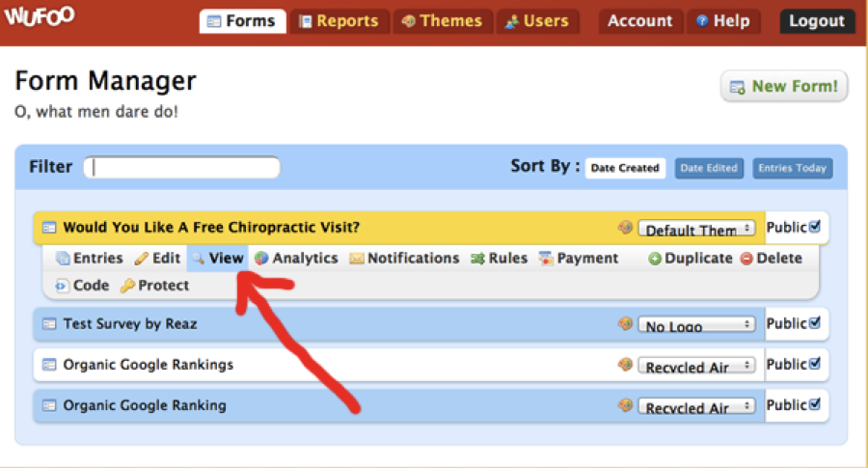The width and height of the screenshot is (868, 469).
Task: Toggle Public checkbox for Organic Google Rankings
Action: click(815, 364)
